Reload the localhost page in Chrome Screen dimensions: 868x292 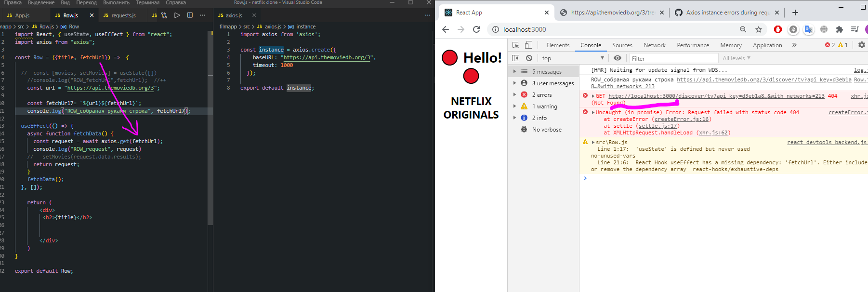[x=476, y=29]
